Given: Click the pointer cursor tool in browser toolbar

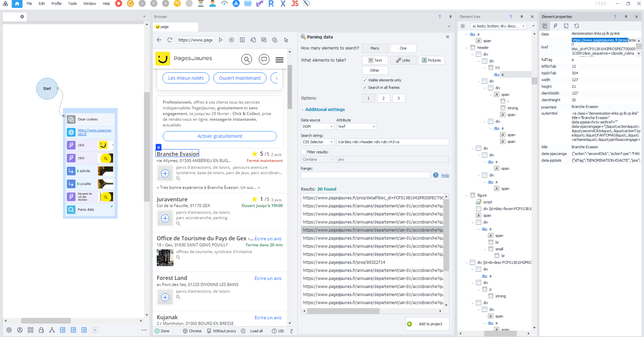Looking at the screenshot, I should click(286, 40).
